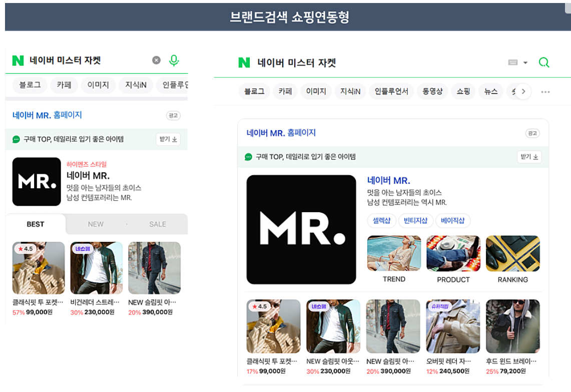This screenshot has width=571, height=392.
Task: Click the 슈퍼적립 badge on the product image
Action: click(x=440, y=306)
